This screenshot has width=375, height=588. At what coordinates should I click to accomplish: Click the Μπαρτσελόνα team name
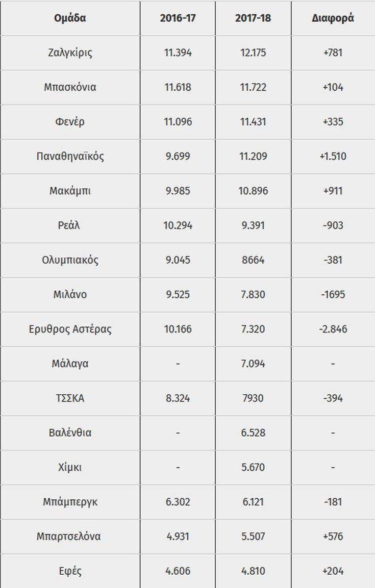70,536
